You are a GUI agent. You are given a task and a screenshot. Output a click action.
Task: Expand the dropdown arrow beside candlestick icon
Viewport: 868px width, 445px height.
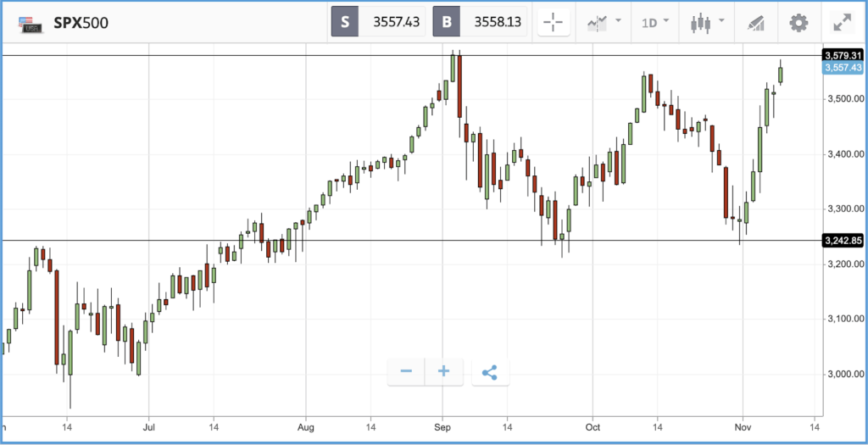tap(721, 21)
